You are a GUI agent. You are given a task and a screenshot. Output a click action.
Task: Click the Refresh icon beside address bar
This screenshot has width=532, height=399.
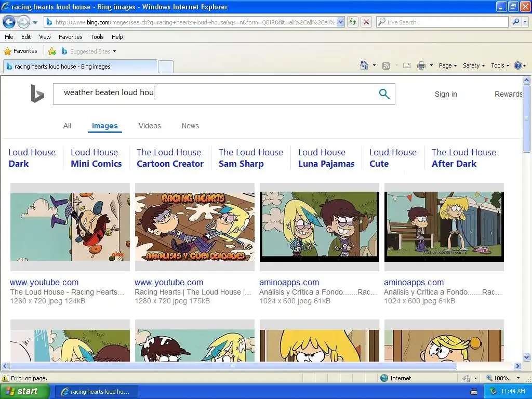pos(353,22)
